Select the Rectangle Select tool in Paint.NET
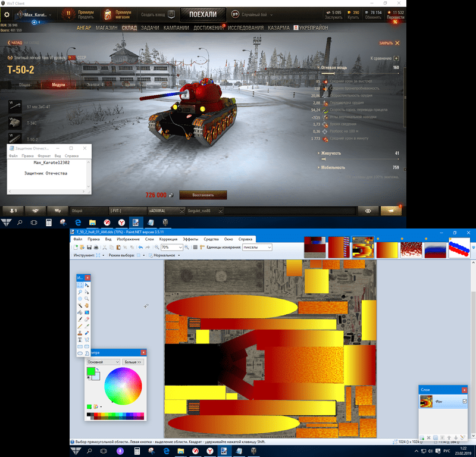Screen dimensions: 476x457 point(80,285)
